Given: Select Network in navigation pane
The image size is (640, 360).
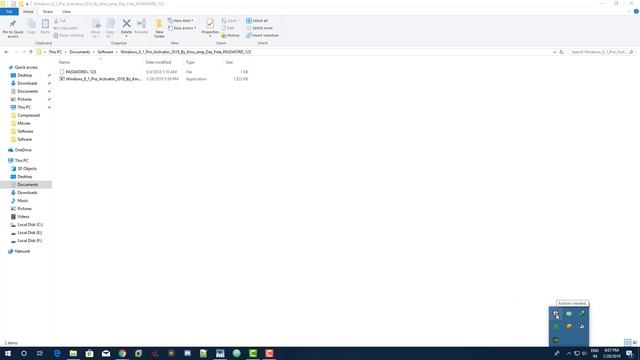Looking at the screenshot, I should [x=22, y=251].
